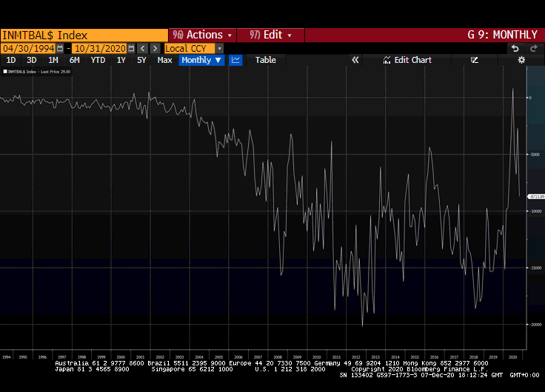Expand the Actions menu
Viewport: 545px width, 392px height.
click(202, 35)
